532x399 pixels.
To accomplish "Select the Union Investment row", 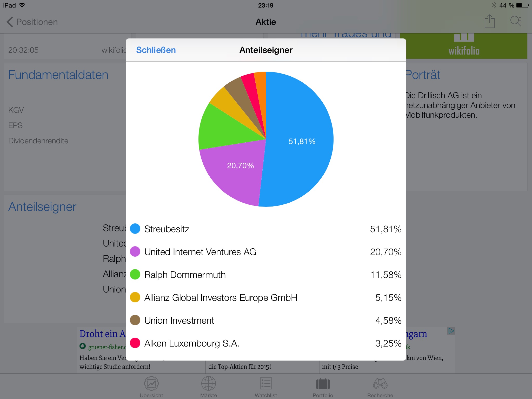I will coord(265,320).
